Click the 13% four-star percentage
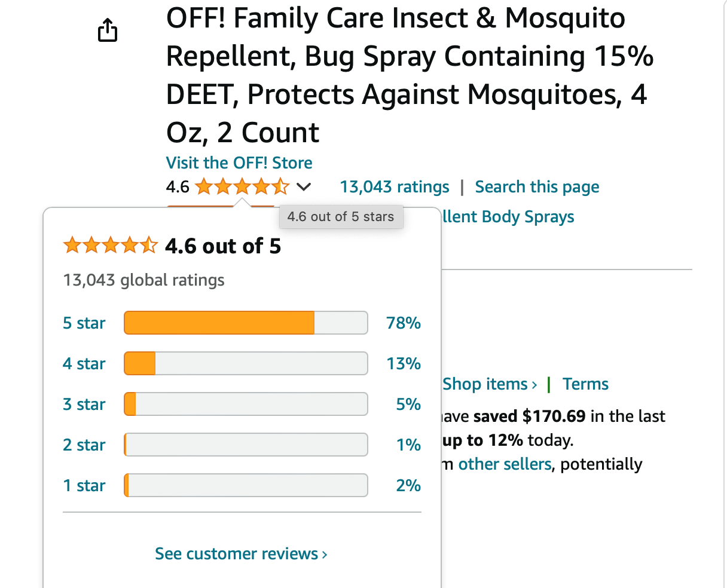 (404, 364)
